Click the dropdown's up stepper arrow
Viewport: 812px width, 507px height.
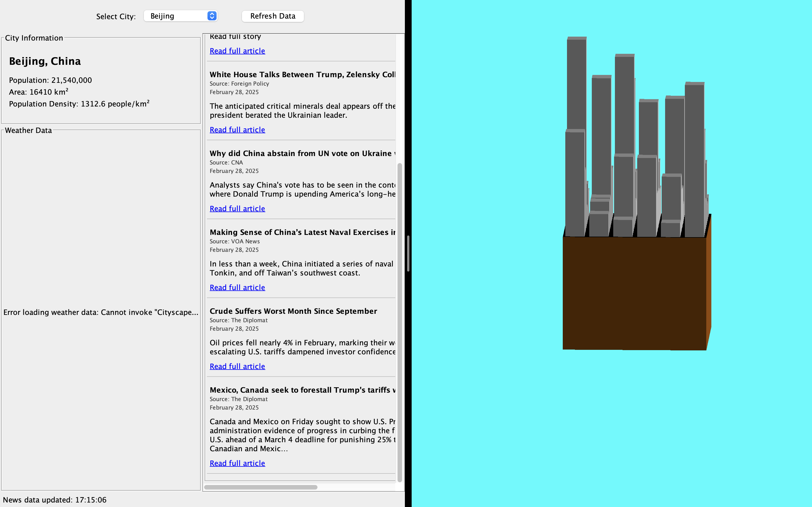click(x=212, y=14)
